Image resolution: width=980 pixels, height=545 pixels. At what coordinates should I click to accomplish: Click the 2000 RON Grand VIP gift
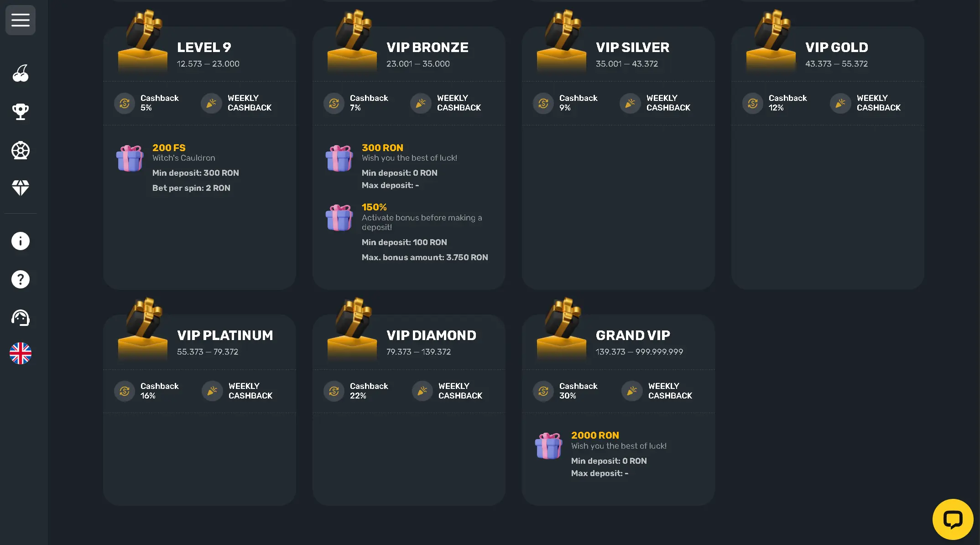point(548,446)
